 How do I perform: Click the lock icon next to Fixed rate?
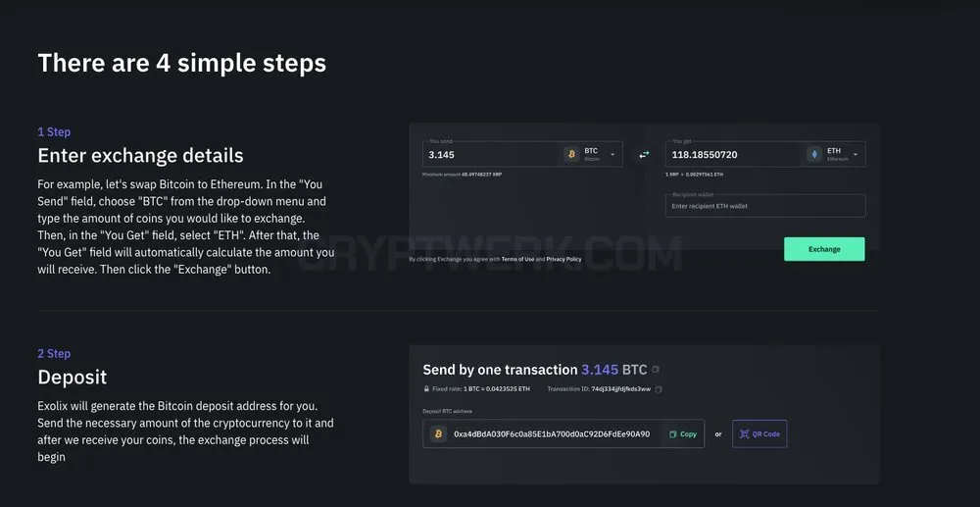427,389
